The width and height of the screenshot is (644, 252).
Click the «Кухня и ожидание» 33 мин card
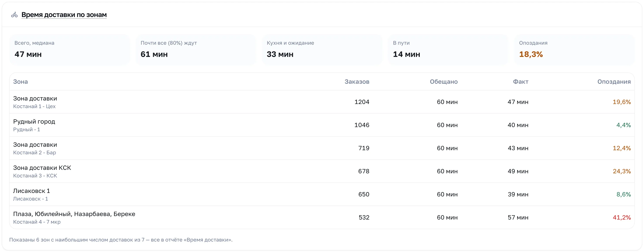tap(322, 50)
